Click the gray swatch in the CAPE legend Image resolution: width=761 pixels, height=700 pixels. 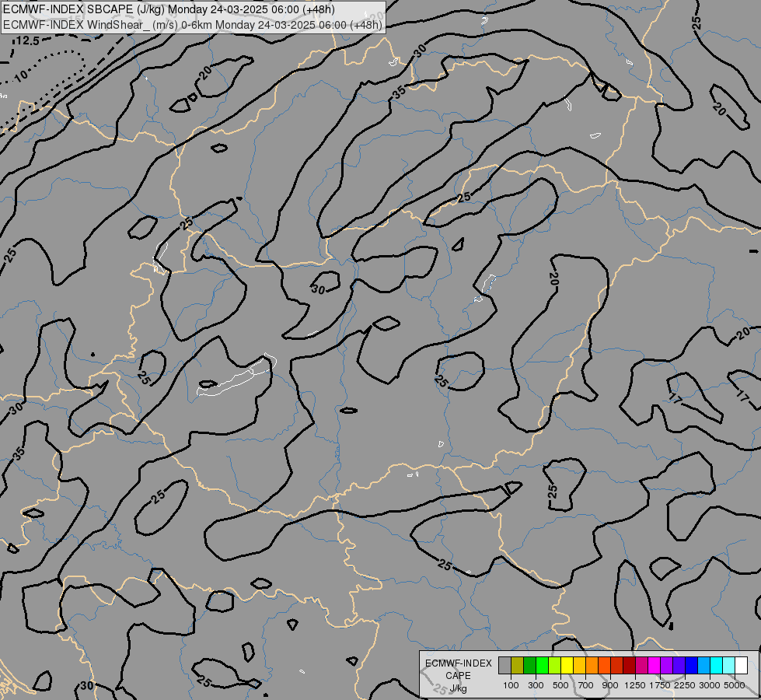point(504,665)
